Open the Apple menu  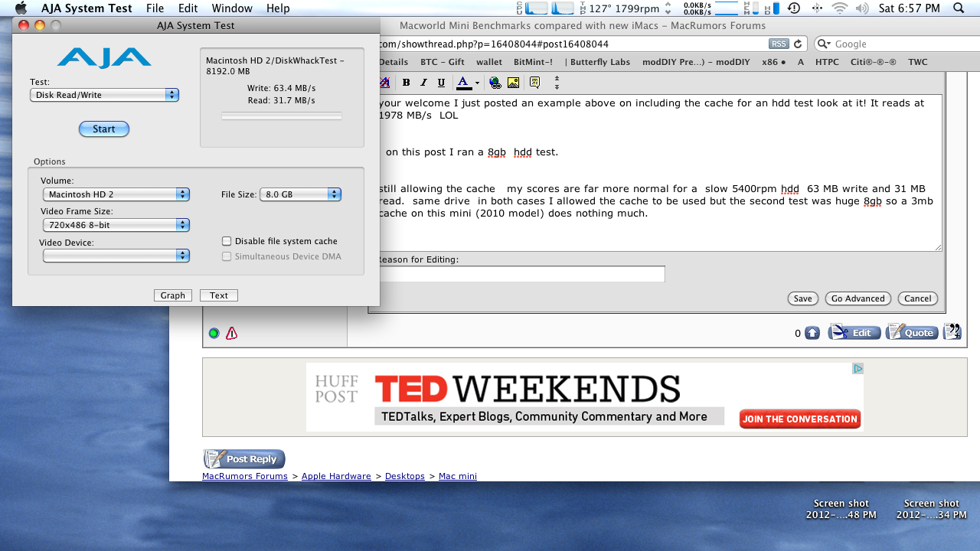pos(21,8)
